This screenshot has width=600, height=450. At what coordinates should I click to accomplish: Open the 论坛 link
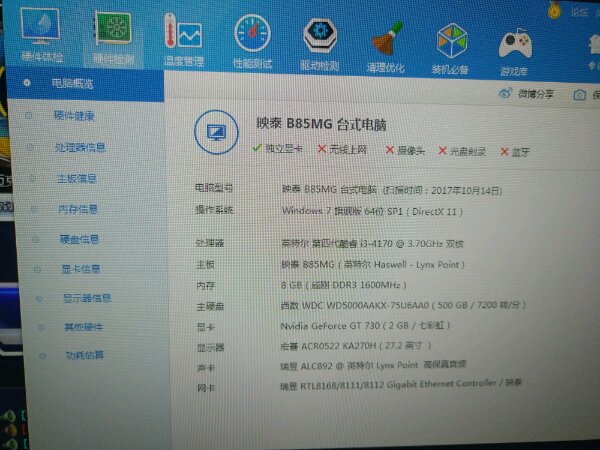[x=579, y=12]
